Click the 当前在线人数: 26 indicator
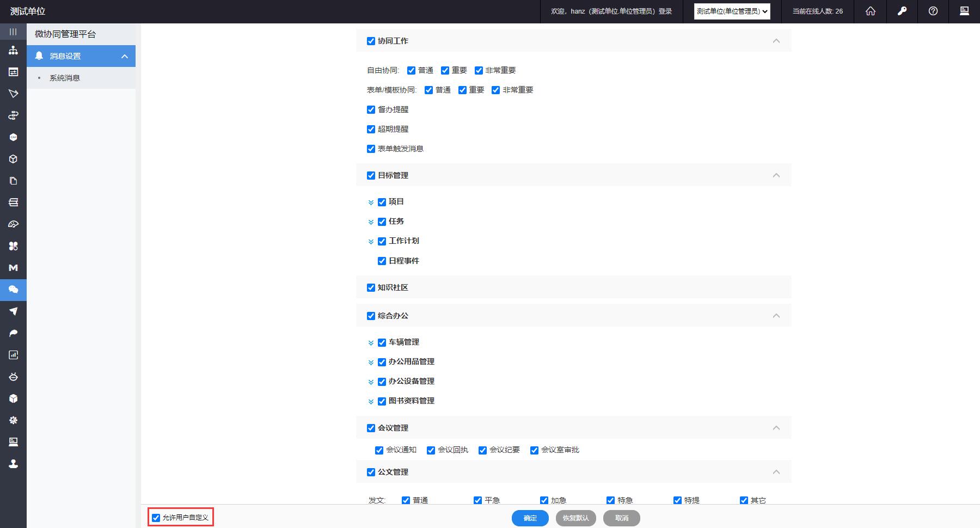The width and height of the screenshot is (980, 528). point(818,11)
